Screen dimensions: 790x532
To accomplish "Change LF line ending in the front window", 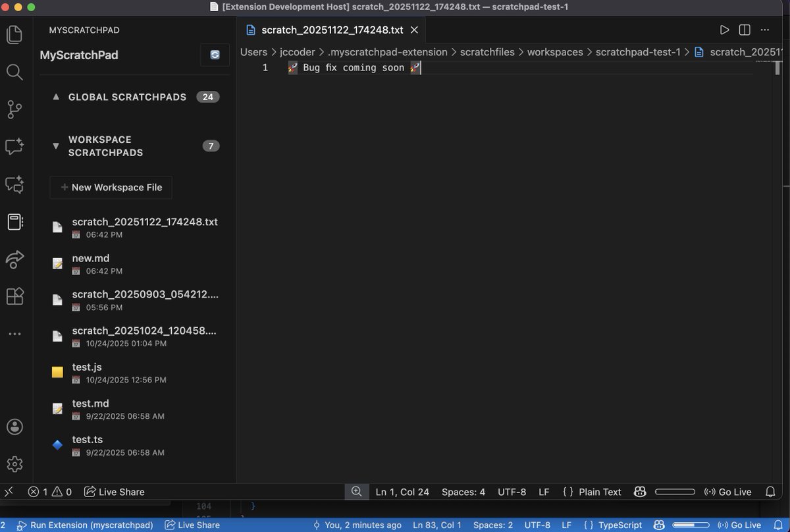I will point(544,492).
